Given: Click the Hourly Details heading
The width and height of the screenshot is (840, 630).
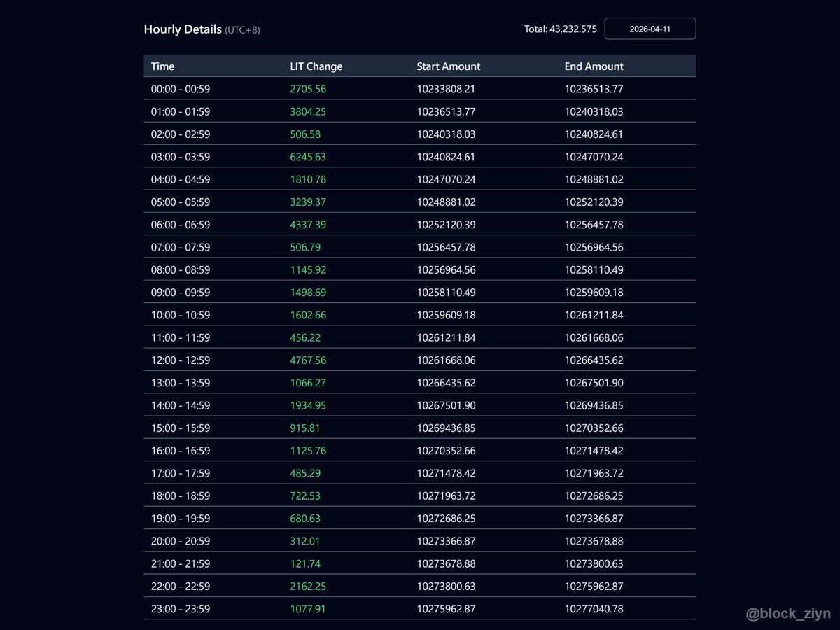Looking at the screenshot, I should pyautogui.click(x=183, y=29).
